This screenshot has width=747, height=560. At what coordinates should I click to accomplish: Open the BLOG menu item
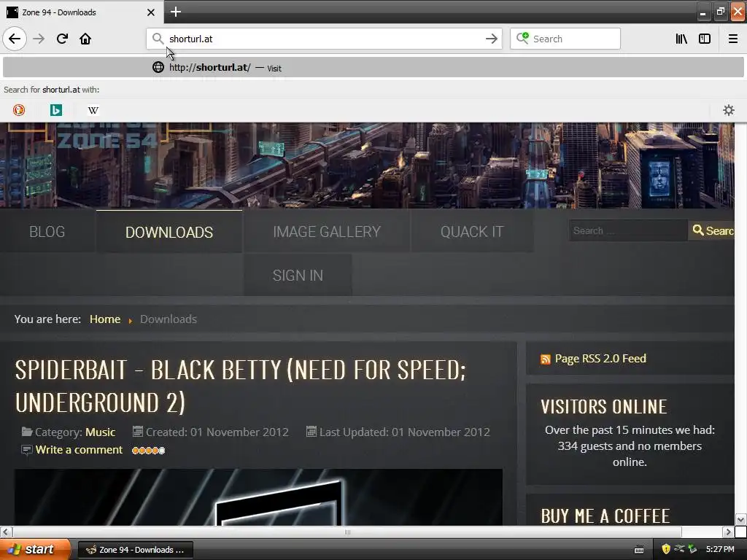coord(47,231)
